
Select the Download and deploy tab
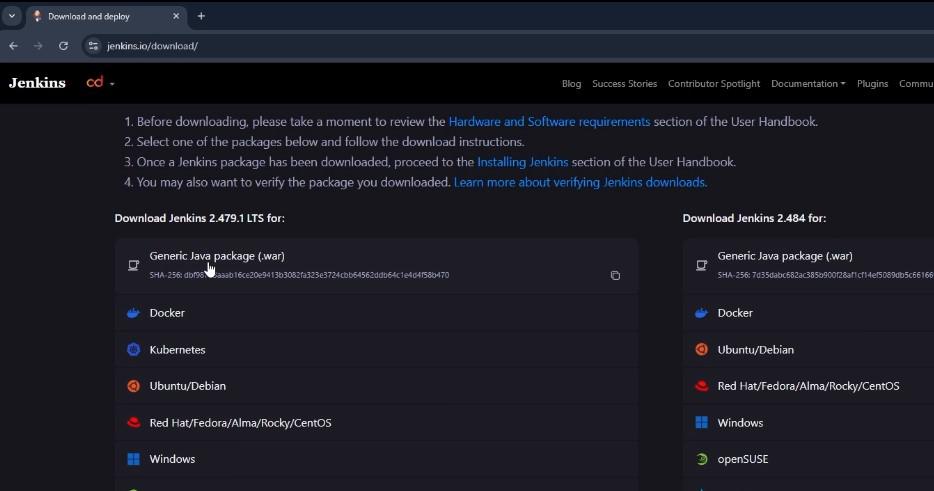106,16
